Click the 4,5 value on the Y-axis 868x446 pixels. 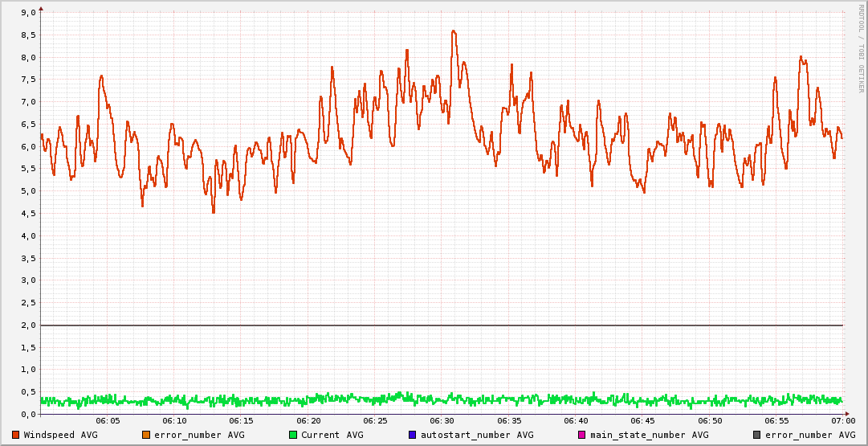[x=27, y=214]
